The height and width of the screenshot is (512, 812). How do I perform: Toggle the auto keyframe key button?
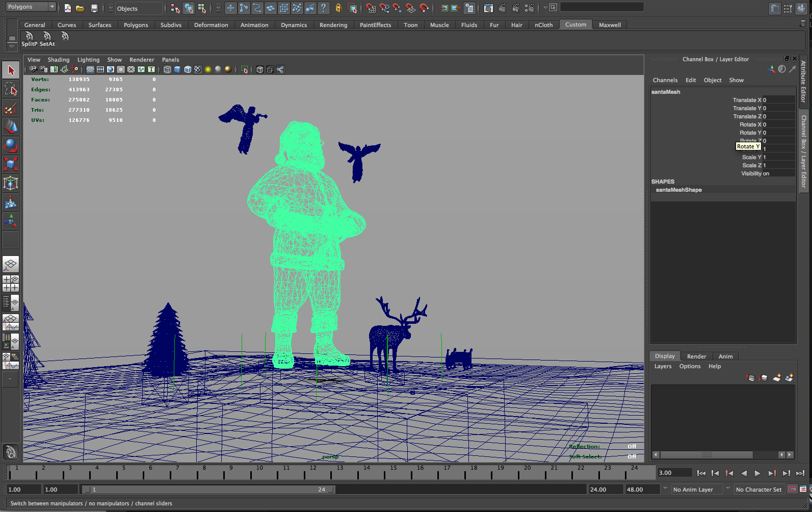tap(792, 490)
